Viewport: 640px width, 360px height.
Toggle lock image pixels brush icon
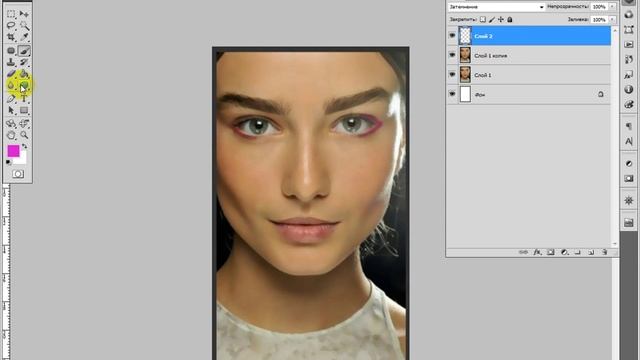click(492, 19)
